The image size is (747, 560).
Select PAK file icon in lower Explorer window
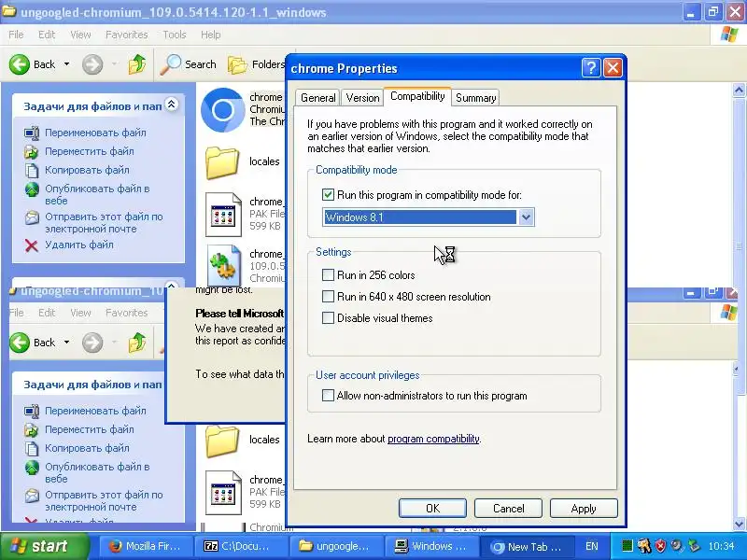tap(223, 493)
